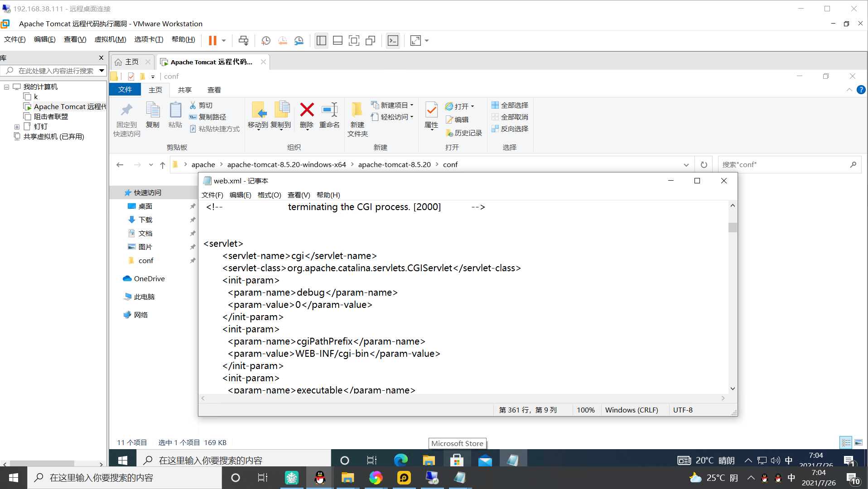Open the snapshot manager icon
This screenshot has width=868, height=489.
pyautogui.click(x=299, y=41)
